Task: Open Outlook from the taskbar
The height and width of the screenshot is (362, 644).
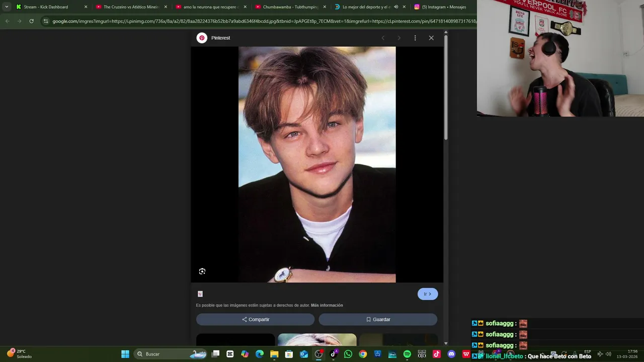Action: [304, 354]
